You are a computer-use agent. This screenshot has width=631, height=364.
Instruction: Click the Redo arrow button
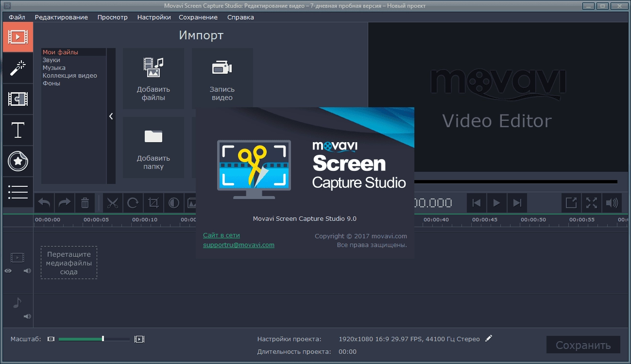point(65,203)
